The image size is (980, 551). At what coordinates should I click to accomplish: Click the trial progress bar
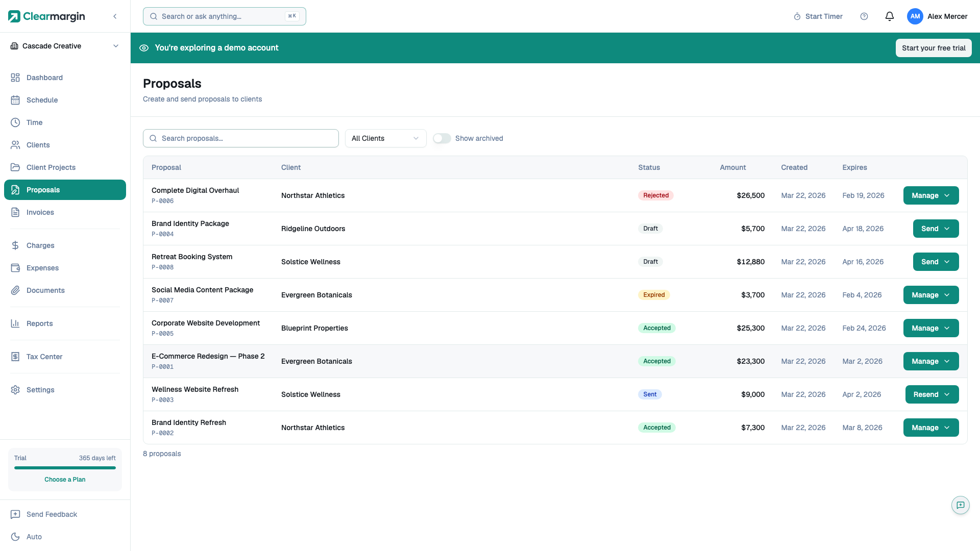pyautogui.click(x=64, y=469)
